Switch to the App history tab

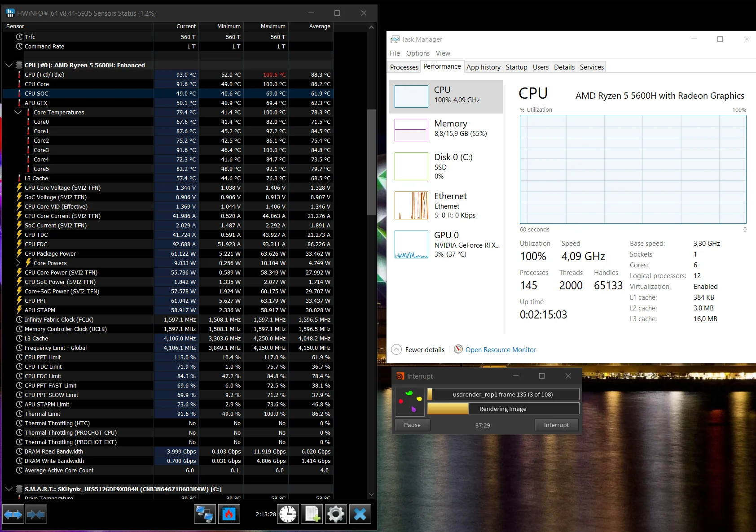pos(483,67)
